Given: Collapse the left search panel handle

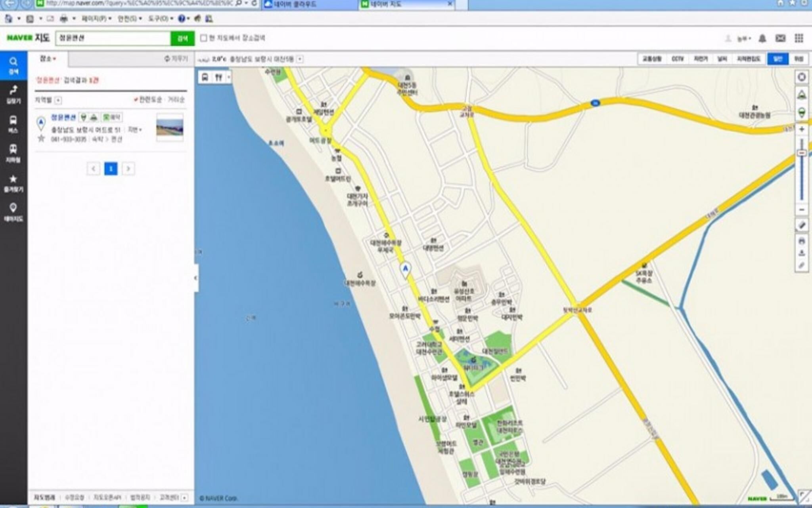Looking at the screenshot, I should [x=195, y=278].
